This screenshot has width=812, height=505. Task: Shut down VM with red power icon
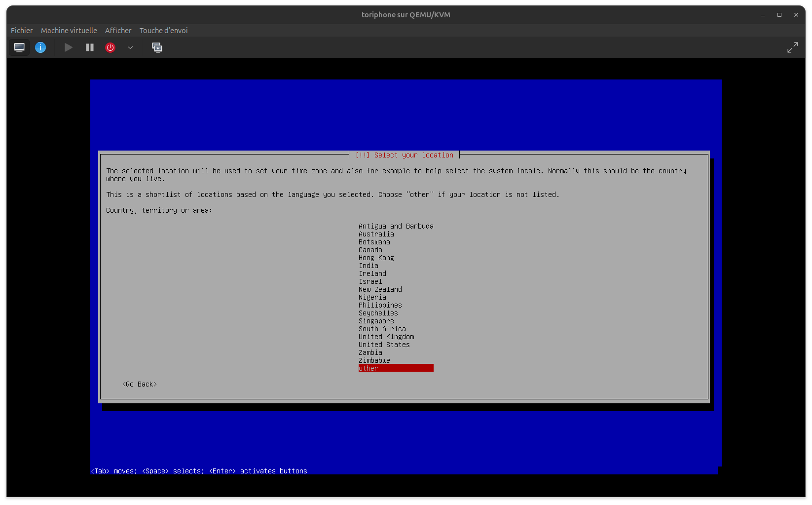pyautogui.click(x=110, y=47)
